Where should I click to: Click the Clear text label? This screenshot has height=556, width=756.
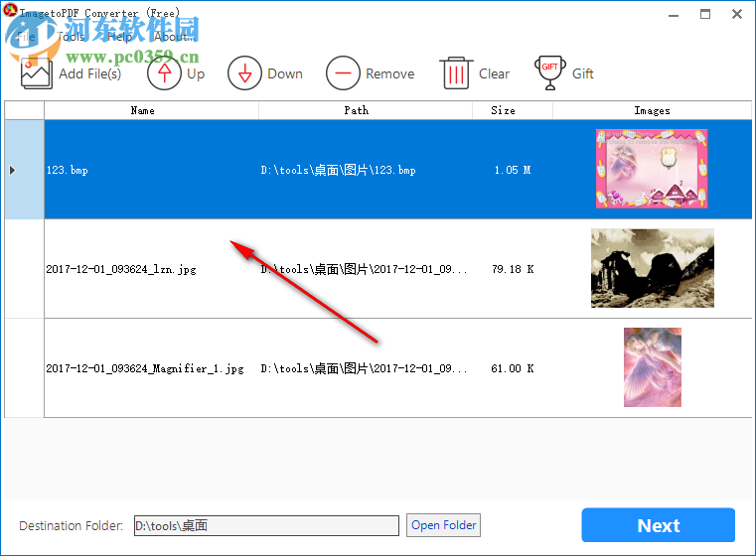pos(494,73)
